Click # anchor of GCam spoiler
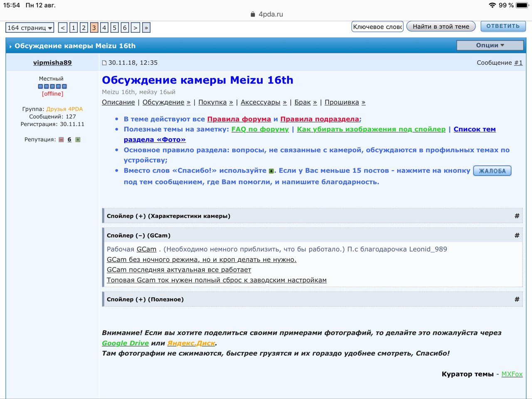532x399 pixels. click(517, 235)
